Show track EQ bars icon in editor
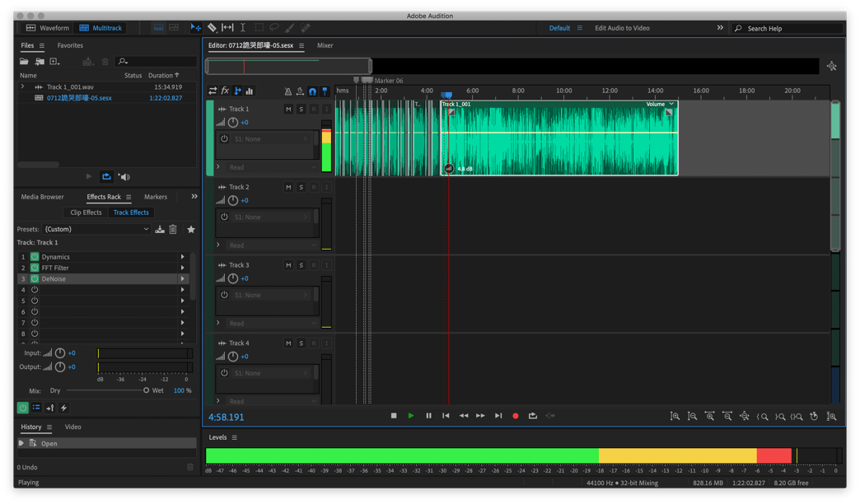This screenshot has width=860, height=504. (x=250, y=91)
